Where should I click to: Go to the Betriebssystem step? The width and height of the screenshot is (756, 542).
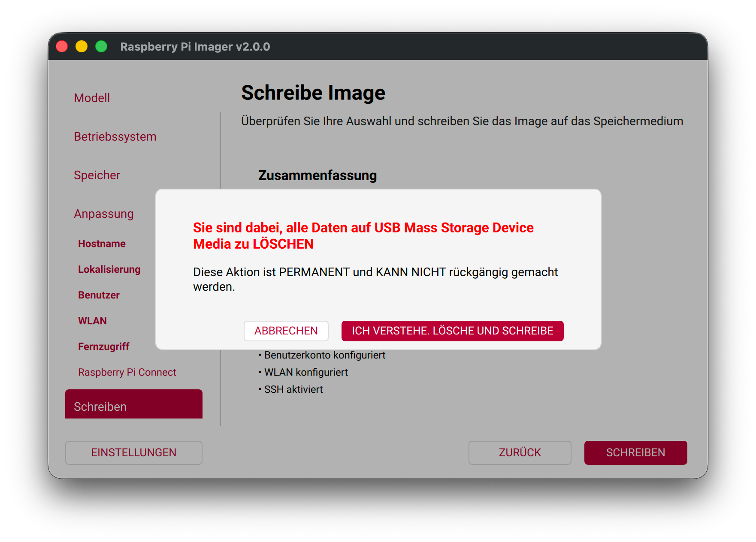[x=115, y=136]
